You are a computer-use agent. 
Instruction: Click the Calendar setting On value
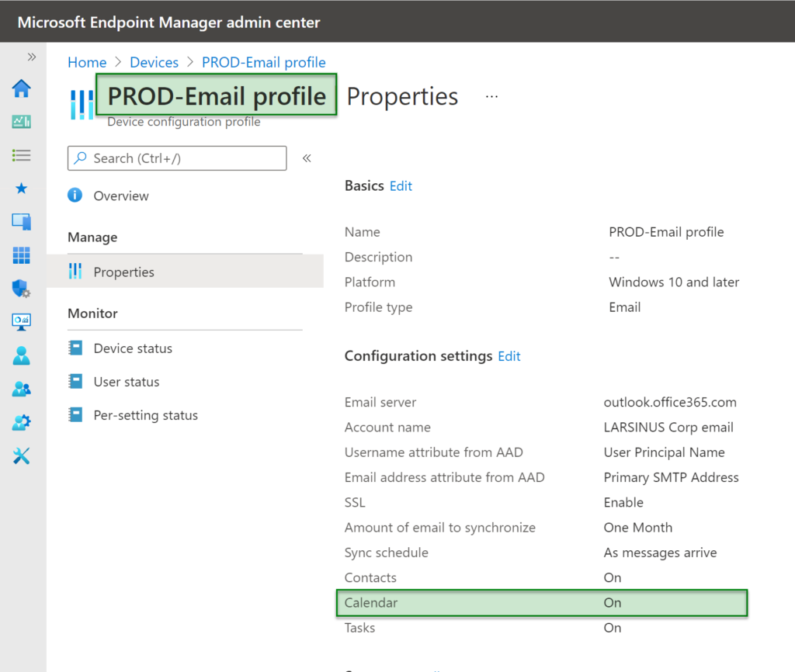tap(612, 603)
